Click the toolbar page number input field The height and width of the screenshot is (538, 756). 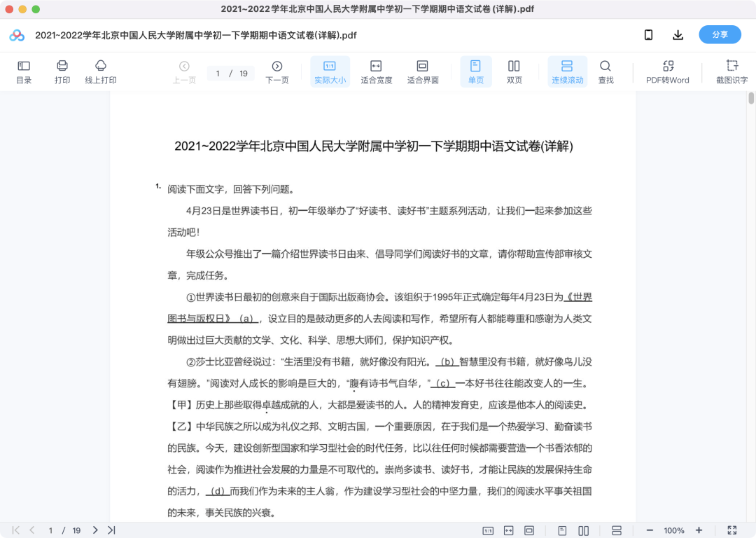tap(218, 74)
